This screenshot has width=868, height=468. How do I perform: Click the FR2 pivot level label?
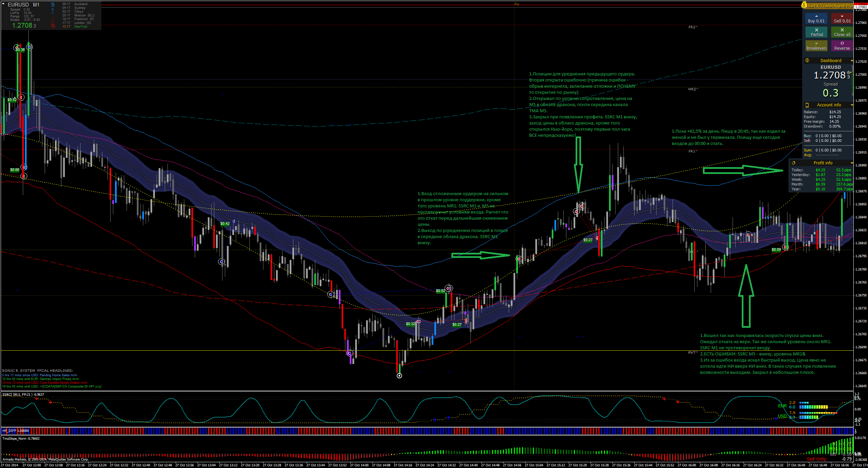[x=693, y=27]
